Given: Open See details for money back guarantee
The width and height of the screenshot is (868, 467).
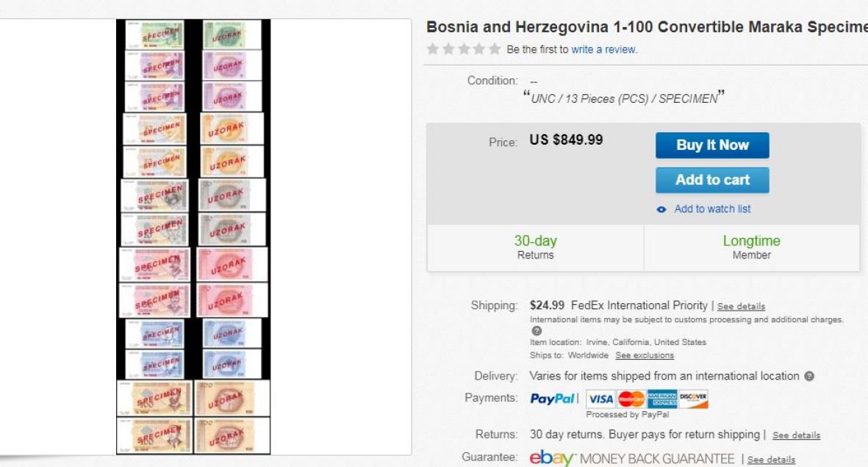Looking at the screenshot, I should click(x=771, y=460).
